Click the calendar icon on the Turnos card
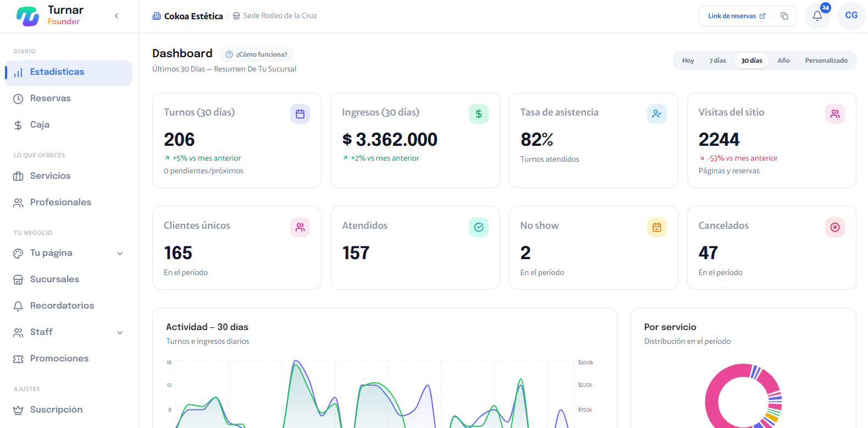This screenshot has height=428, width=868. tap(300, 114)
